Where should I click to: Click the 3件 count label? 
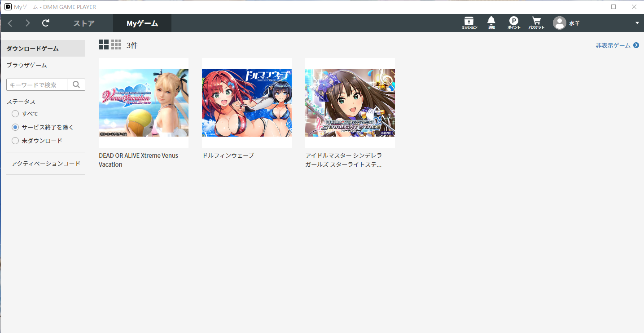pos(132,45)
